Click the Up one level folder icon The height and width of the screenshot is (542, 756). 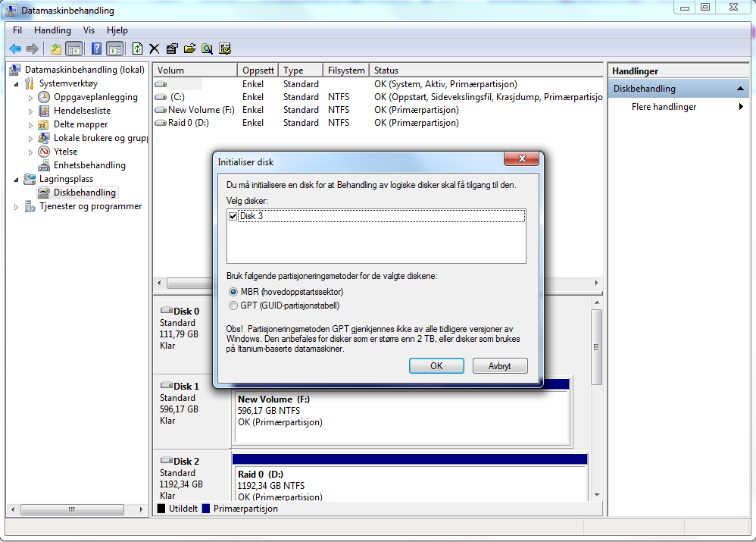(x=55, y=49)
